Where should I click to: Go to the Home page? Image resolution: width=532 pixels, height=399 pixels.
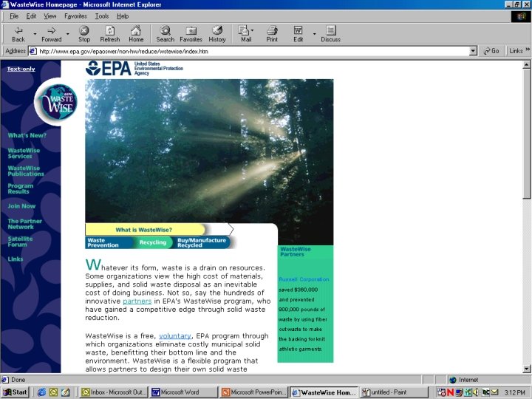(136, 34)
